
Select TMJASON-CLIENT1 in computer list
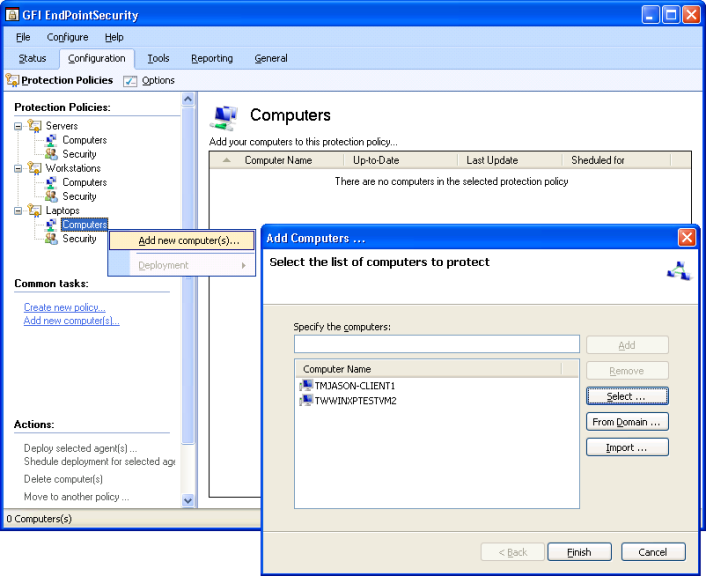click(355, 386)
